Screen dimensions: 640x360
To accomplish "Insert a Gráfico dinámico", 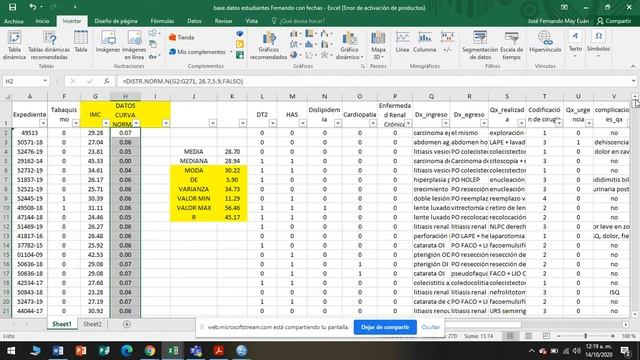I will (349, 45).
